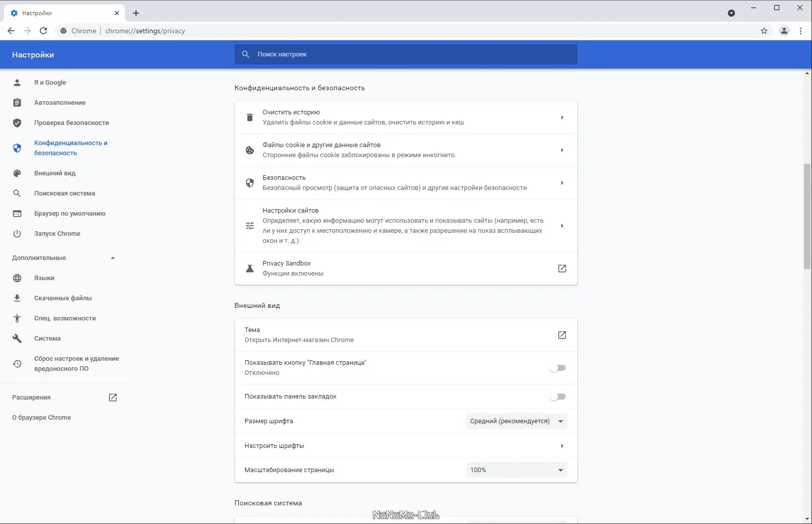This screenshot has height=524, width=812.
Task: Open "О браузере Chrome" link
Action: (41, 418)
